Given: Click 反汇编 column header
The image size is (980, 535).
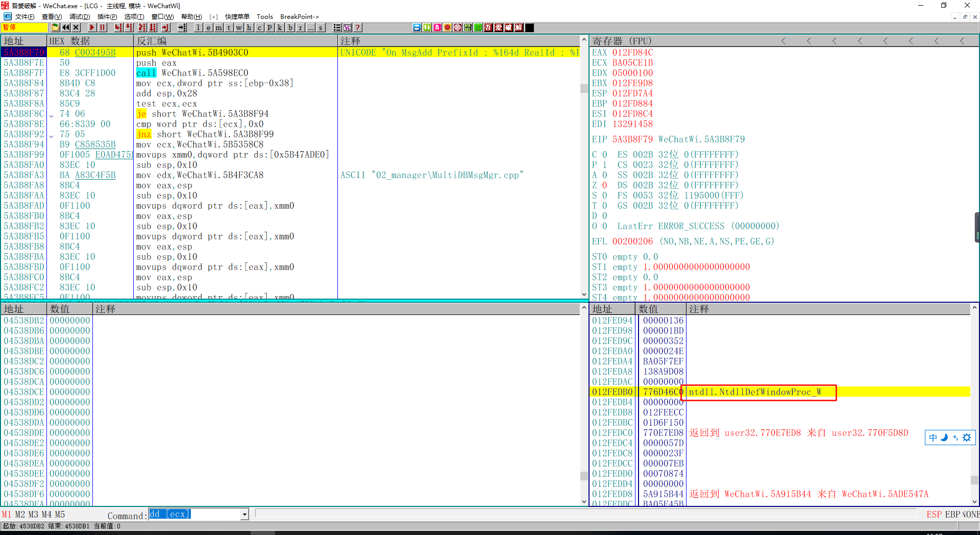Looking at the screenshot, I should [235, 41].
